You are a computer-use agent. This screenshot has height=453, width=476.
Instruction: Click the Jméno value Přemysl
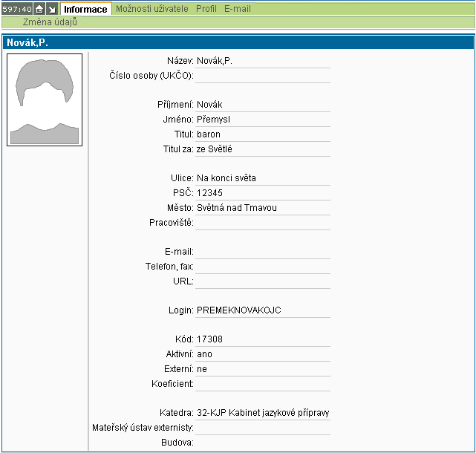pyautogui.click(x=215, y=120)
